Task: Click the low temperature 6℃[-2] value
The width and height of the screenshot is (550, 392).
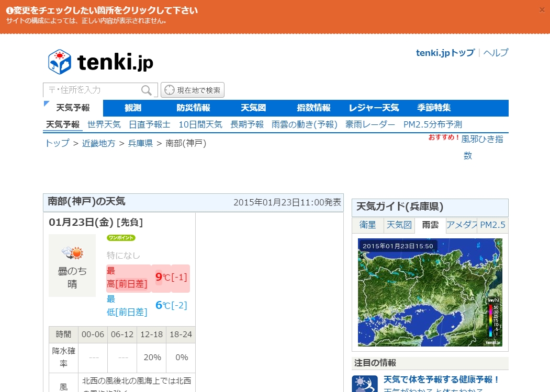Action: pyautogui.click(x=171, y=305)
